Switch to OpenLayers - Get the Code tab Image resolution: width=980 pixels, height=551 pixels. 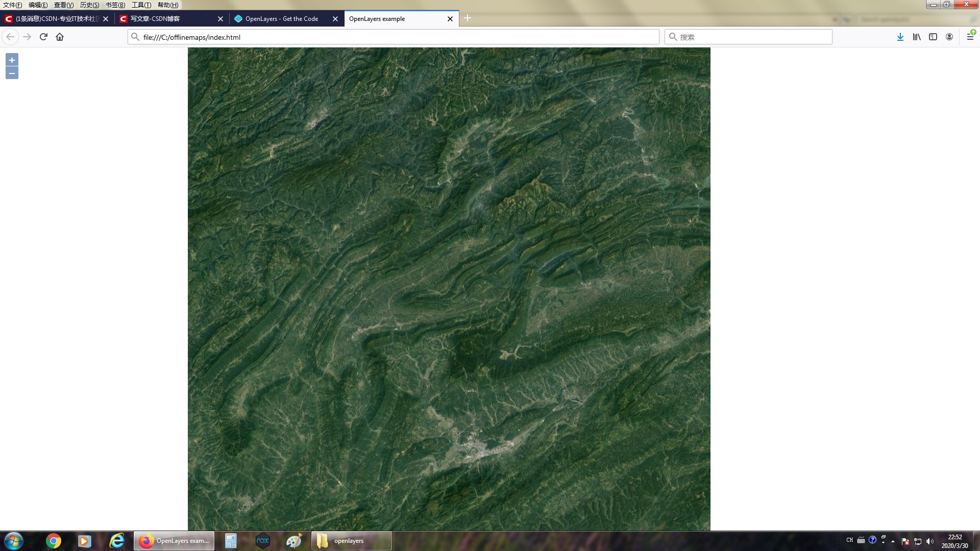282,19
